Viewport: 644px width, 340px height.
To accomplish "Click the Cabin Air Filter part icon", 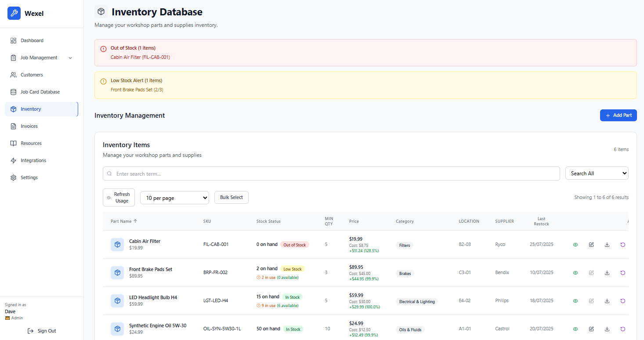I will click(x=117, y=245).
